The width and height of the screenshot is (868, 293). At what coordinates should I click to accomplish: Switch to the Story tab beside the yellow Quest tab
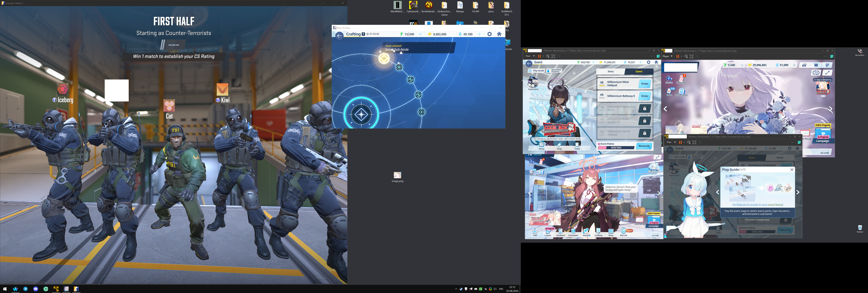tap(611, 71)
